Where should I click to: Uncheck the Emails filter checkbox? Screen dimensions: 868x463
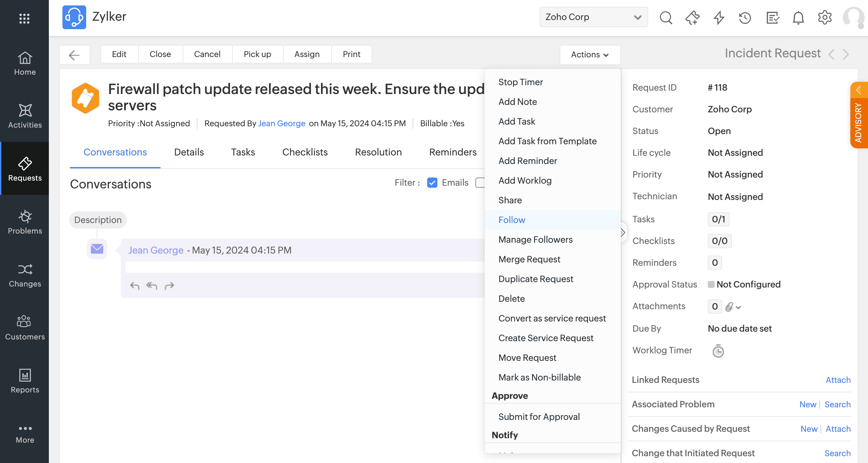click(x=432, y=183)
